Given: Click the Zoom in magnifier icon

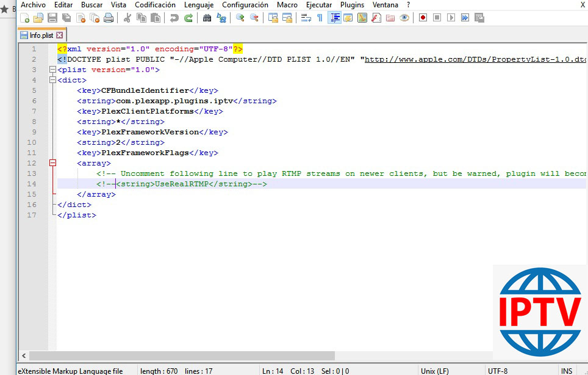Looking at the screenshot, I should tap(240, 18).
